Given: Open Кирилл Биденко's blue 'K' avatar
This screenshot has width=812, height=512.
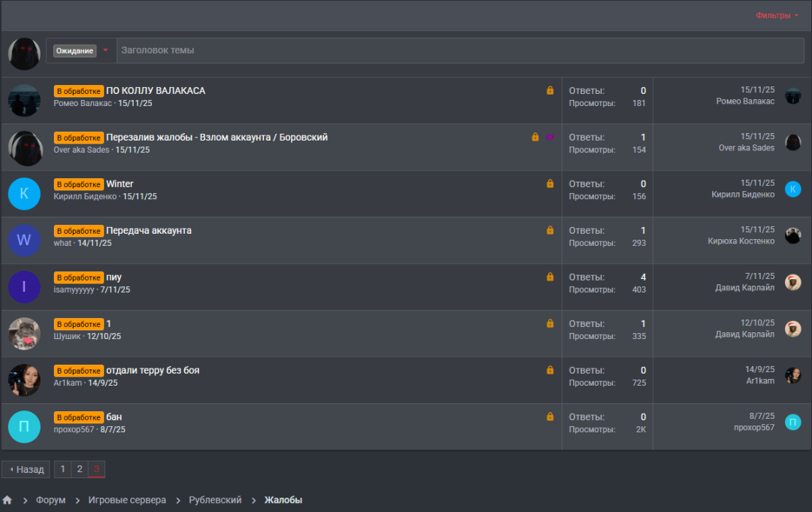Looking at the screenshot, I should coord(24,194).
